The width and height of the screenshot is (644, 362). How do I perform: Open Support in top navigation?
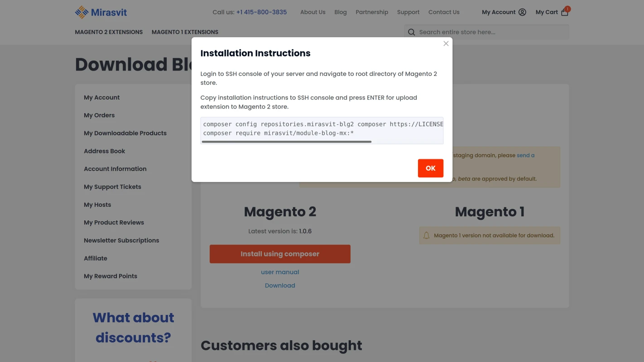click(x=408, y=12)
